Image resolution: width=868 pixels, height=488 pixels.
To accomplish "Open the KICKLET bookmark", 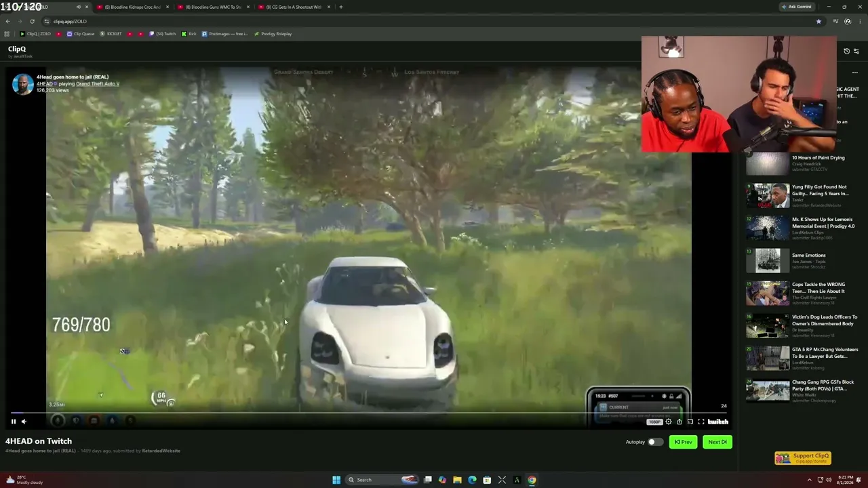I will pyautogui.click(x=112, y=34).
